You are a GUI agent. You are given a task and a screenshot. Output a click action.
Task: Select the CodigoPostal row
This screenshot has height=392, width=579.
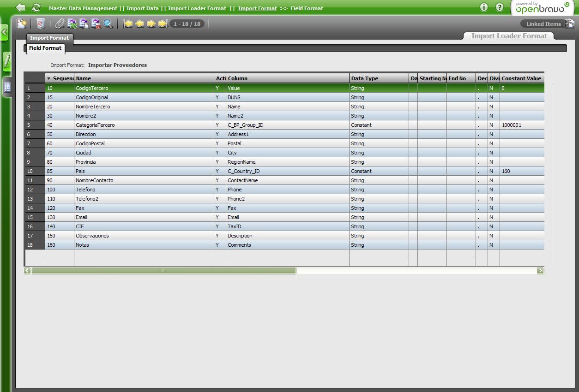(x=284, y=143)
